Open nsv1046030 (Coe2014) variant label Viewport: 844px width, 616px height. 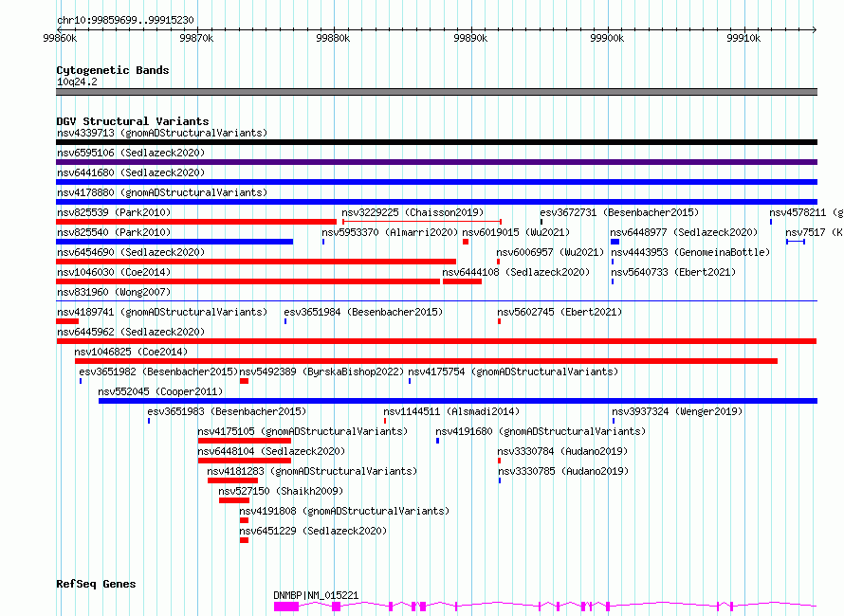[x=114, y=272]
